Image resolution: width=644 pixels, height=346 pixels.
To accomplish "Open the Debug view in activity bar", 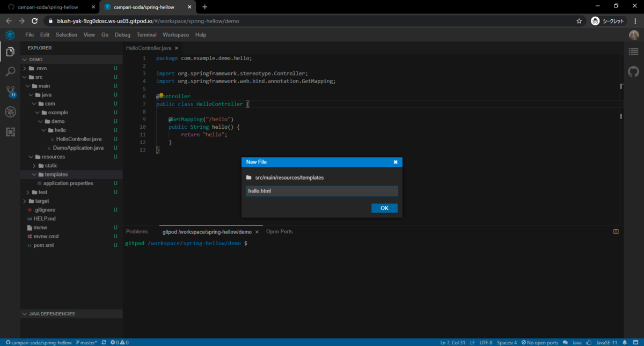I will coord(10,112).
